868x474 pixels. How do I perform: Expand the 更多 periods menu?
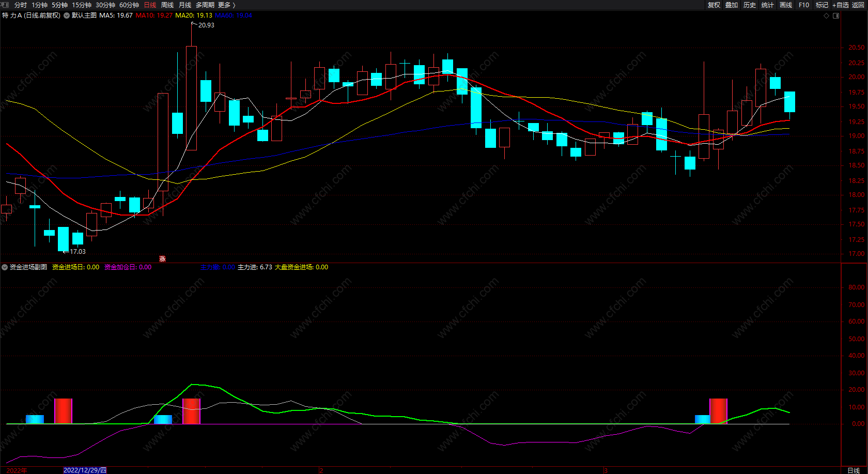[x=226, y=5]
